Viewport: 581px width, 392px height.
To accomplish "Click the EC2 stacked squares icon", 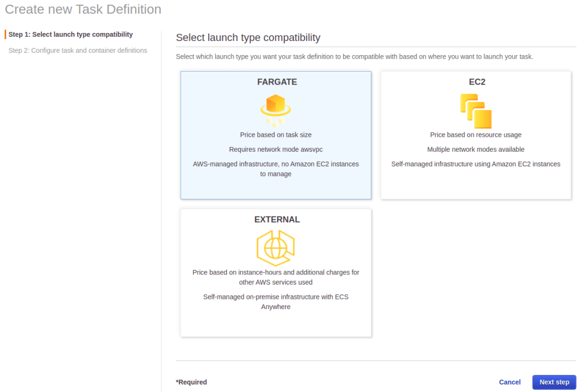I will click(475, 111).
